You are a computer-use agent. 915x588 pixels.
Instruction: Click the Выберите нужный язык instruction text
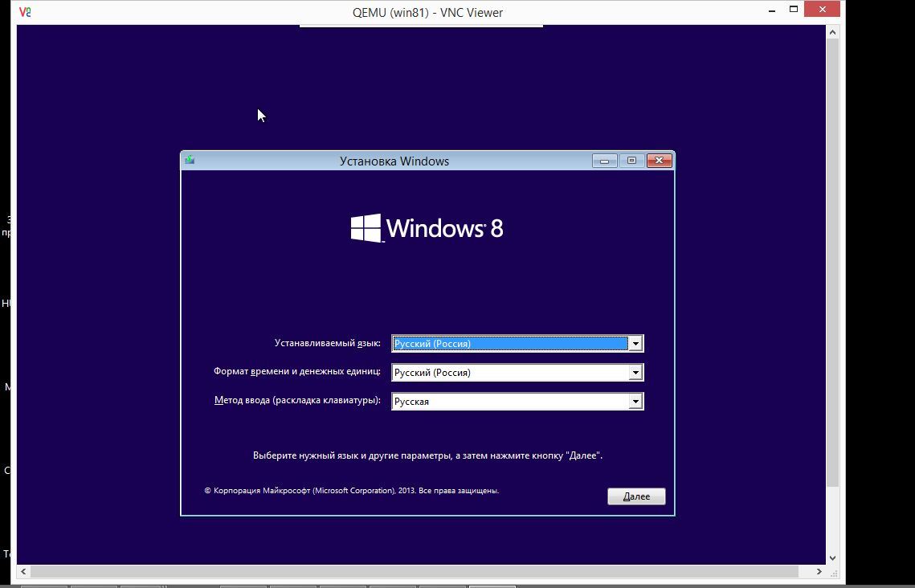coord(427,455)
